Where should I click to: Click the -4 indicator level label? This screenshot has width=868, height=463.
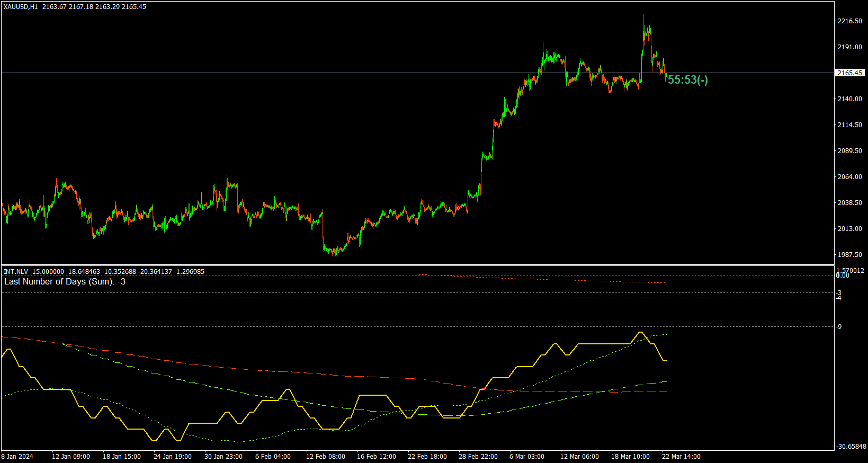[x=839, y=298]
